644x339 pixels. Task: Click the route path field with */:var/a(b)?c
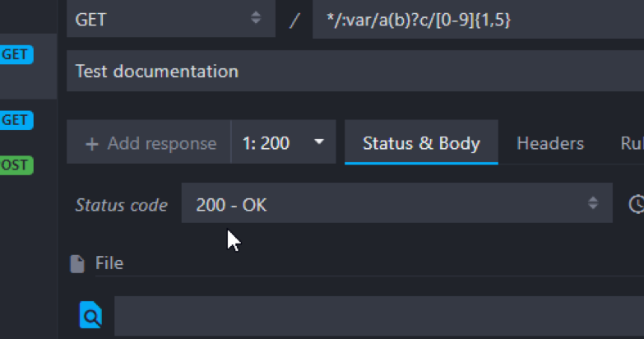point(478,20)
